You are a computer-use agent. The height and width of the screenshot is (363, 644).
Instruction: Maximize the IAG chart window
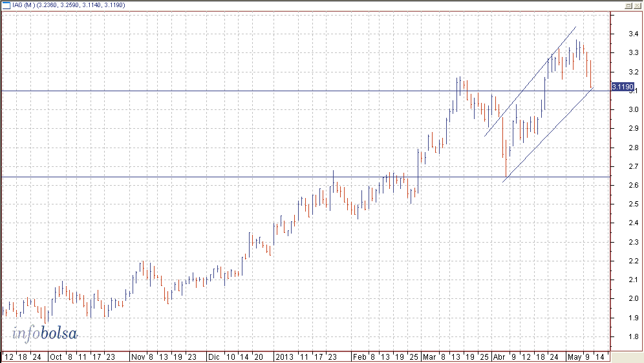click(628, 5)
